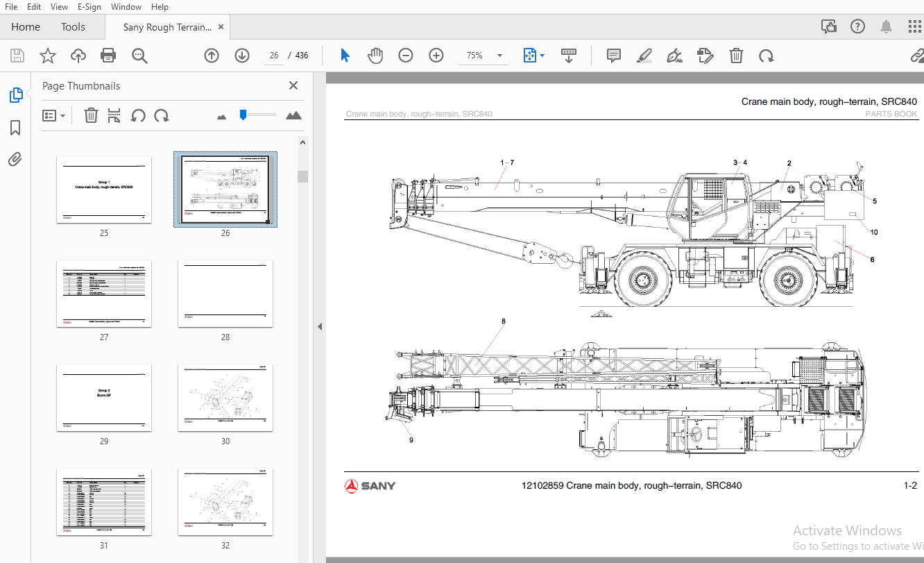The image size is (924, 563).
Task: Select page 28 thumbnail
Action: [x=225, y=294]
